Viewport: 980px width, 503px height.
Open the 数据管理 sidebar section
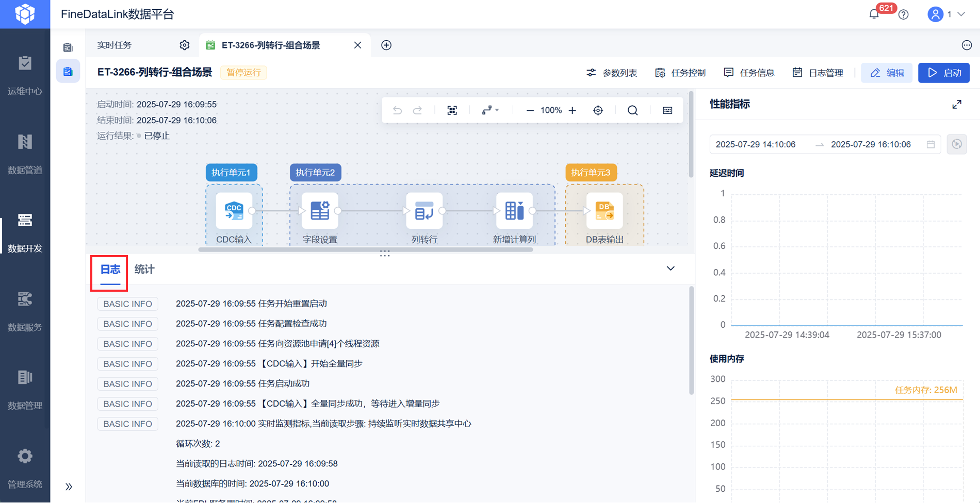25,390
